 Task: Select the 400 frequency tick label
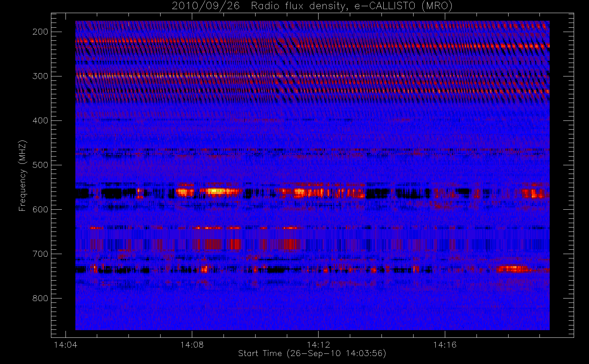tap(40, 120)
